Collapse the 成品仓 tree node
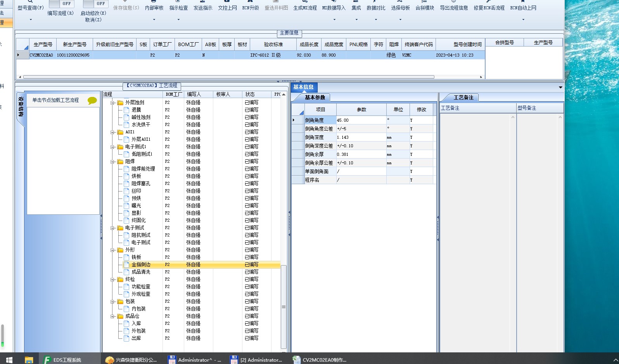 [x=113, y=316]
